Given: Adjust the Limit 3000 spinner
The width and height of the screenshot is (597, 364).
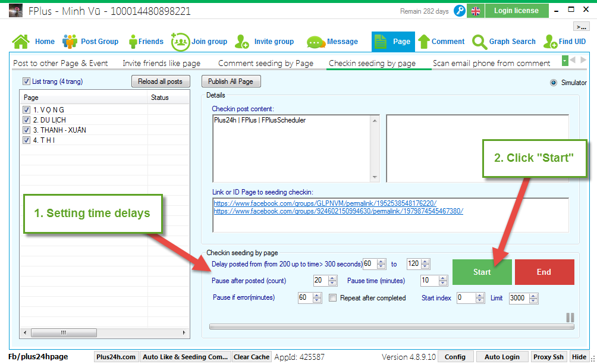Looking at the screenshot, I should coord(533,298).
